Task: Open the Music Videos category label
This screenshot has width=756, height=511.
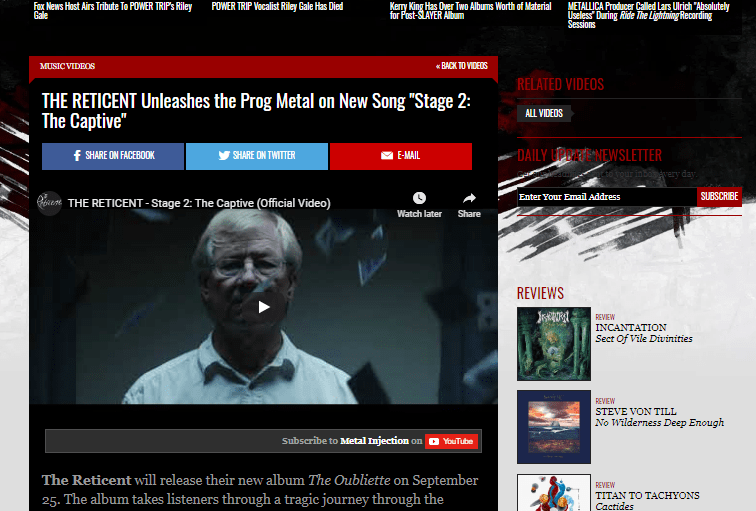Action: click(x=68, y=66)
